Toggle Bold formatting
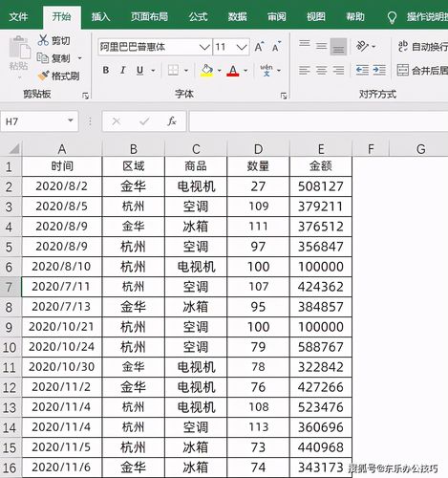Screen dimensions: 448x478 click(x=106, y=70)
